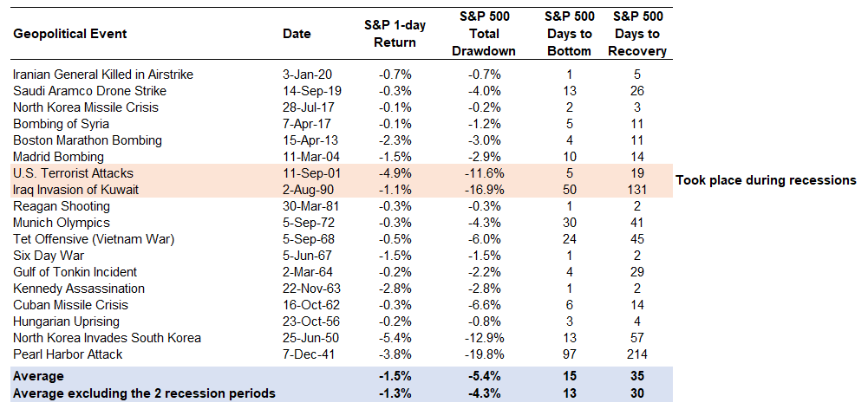Select the Iranian General Killed in Airstrike row label
The width and height of the screenshot is (868, 409).
[102, 75]
